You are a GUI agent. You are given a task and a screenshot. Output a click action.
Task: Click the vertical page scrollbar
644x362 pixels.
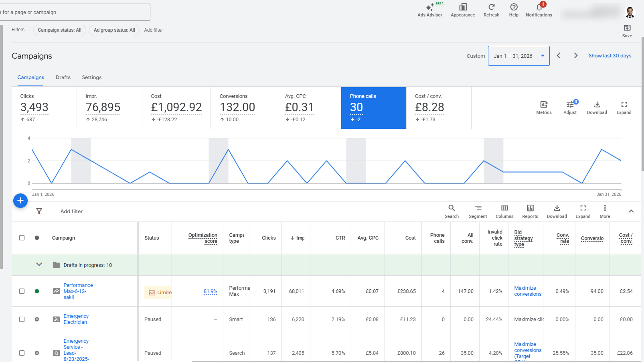click(x=642, y=104)
